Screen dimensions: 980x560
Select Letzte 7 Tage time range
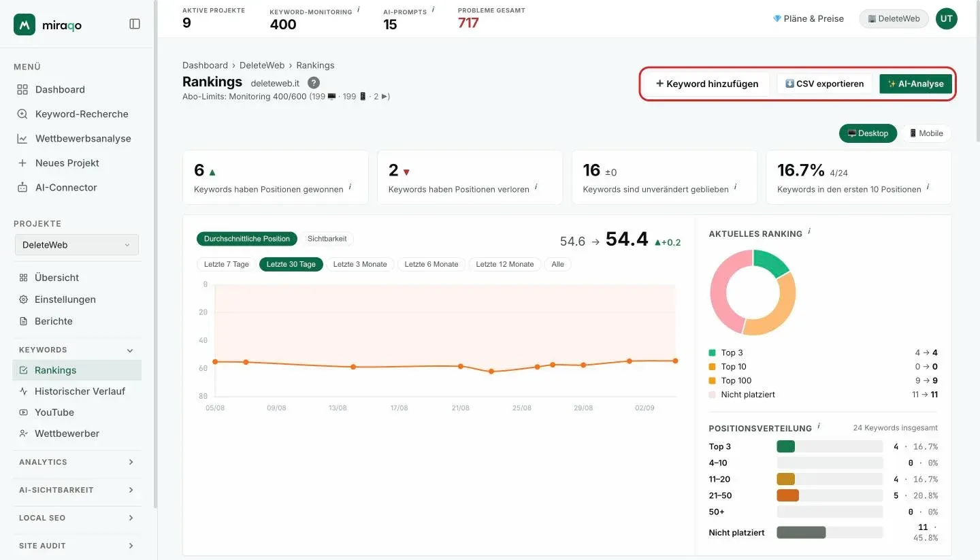[x=227, y=264]
